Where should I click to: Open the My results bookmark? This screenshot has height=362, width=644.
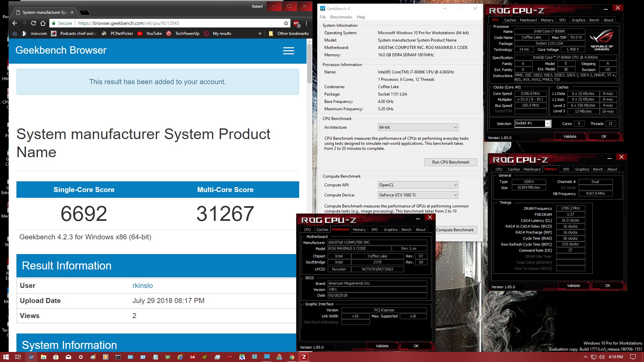click(218, 34)
